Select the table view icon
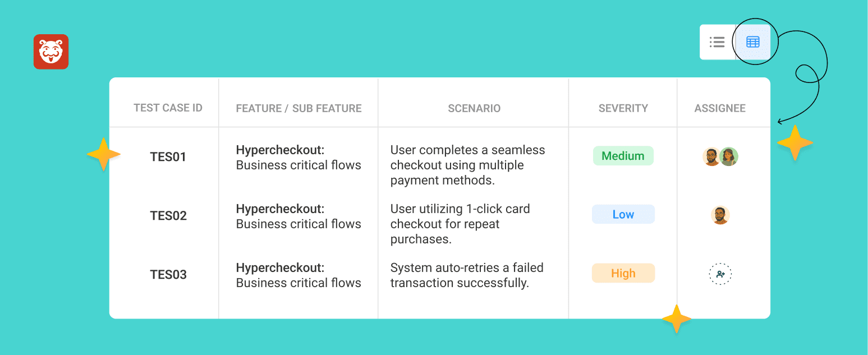Viewport: 868px width, 355px height. pyautogui.click(x=753, y=42)
